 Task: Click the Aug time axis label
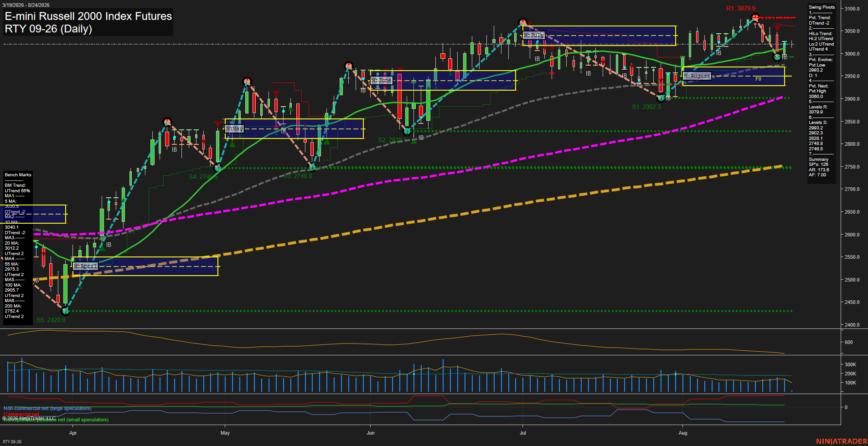click(x=682, y=433)
